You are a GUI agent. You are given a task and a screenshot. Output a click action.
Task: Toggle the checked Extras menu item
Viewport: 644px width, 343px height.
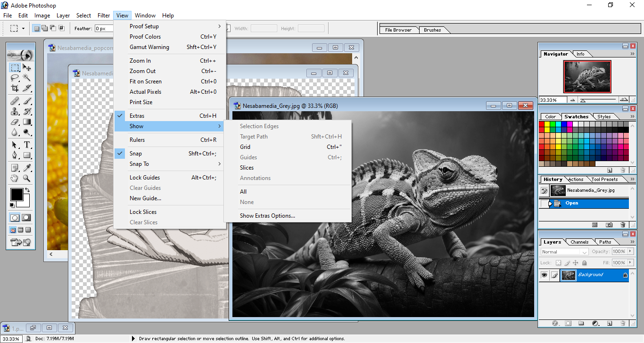coord(137,116)
